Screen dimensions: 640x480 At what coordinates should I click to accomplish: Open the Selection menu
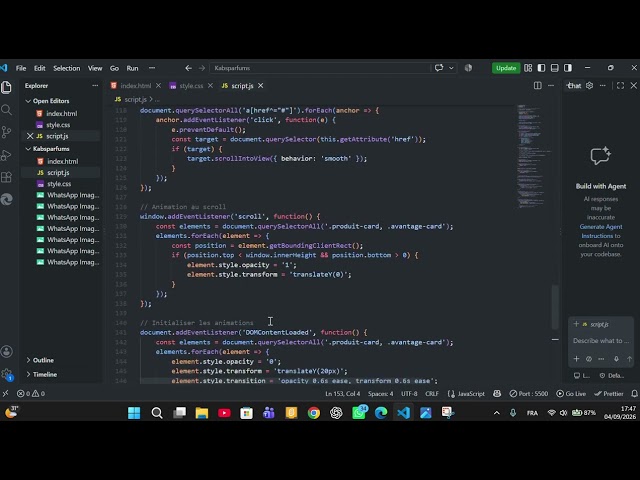pos(67,68)
